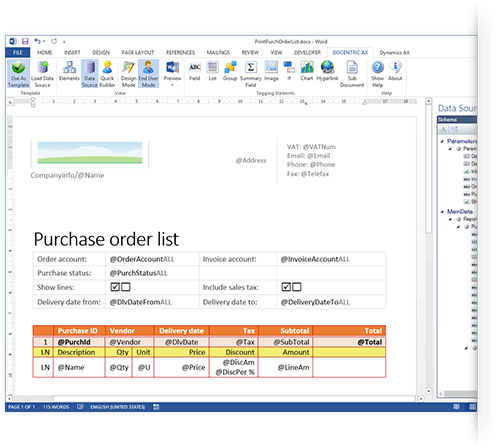Toggle the Data Source pane button

90,74
